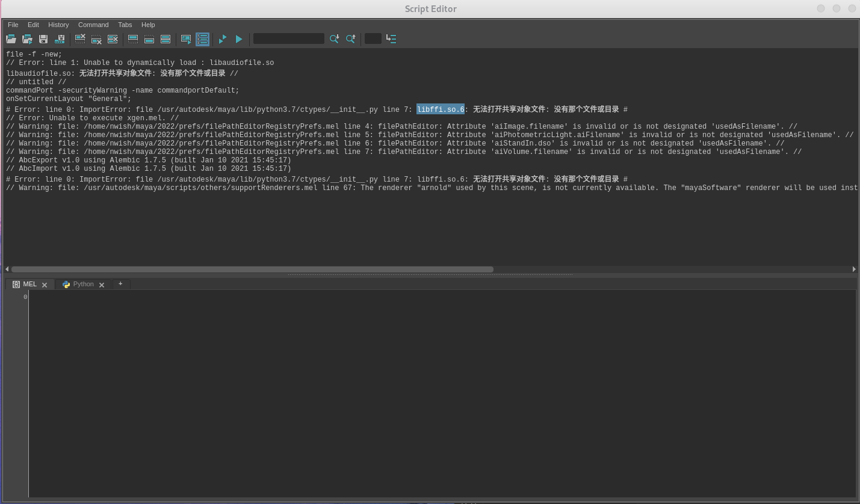Toggle the Show Line Numbers button

click(202, 39)
